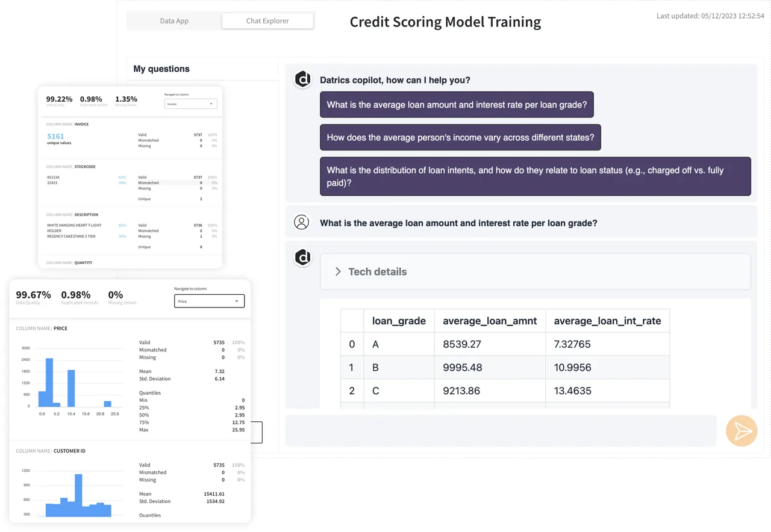Click the 85123A stock code entry
Screen dimensions: 771x532
pyautogui.click(x=53, y=178)
